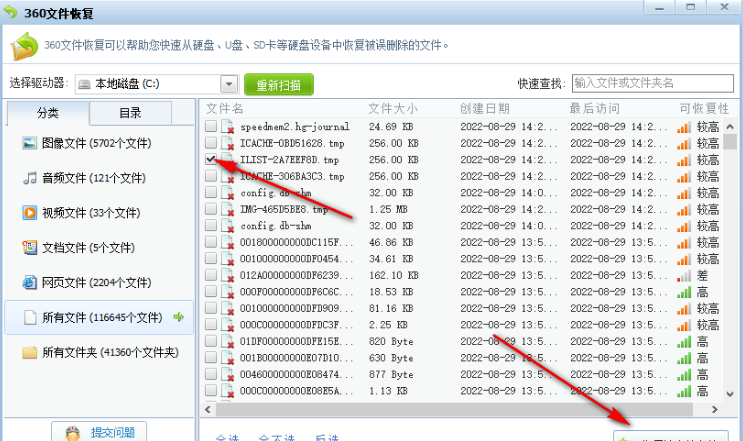Check the speedmem2.hg-journal file checkbox
The height and width of the screenshot is (441, 743).
tap(210, 127)
